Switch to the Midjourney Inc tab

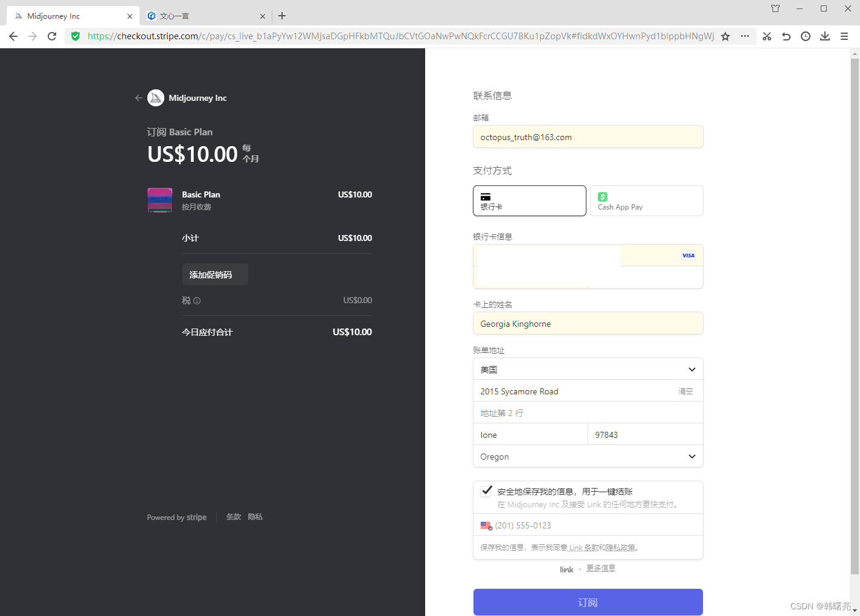[x=72, y=16]
